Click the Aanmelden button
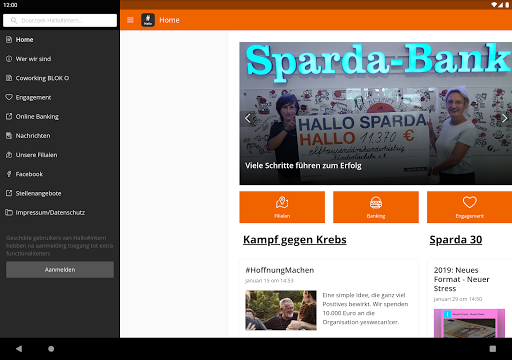This screenshot has width=512, height=360. (60, 270)
